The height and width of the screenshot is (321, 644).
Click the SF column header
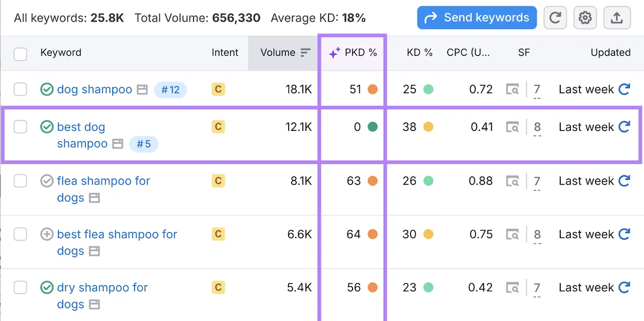click(x=524, y=53)
